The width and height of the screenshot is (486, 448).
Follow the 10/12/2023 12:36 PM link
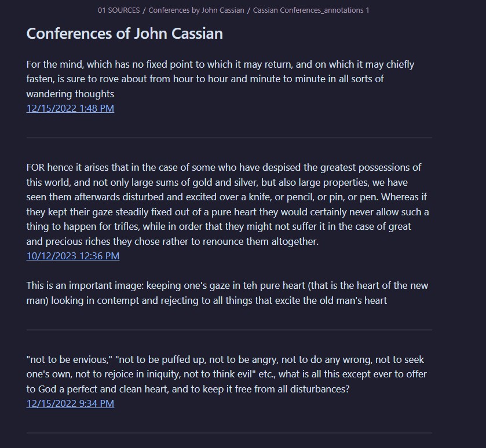click(x=73, y=256)
